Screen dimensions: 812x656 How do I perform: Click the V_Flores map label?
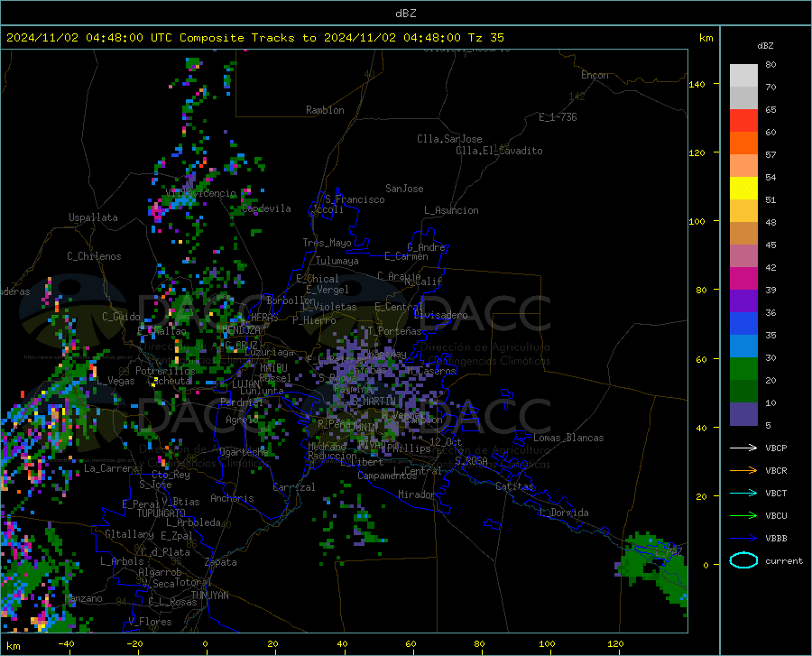point(150,622)
